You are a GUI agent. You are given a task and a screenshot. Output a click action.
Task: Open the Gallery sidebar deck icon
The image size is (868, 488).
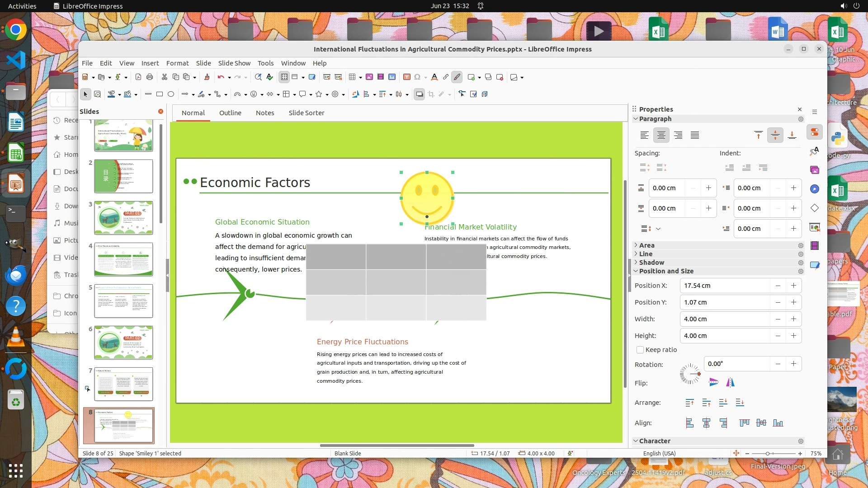(815, 170)
